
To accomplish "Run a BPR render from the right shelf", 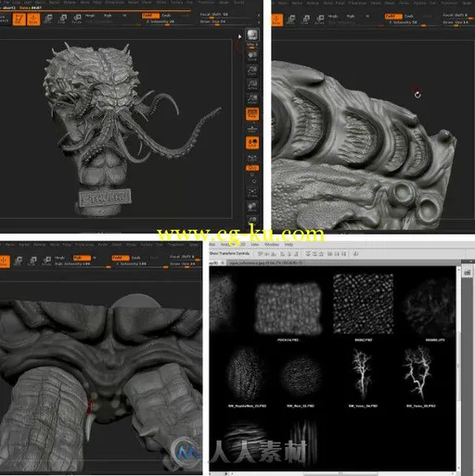I will click(x=252, y=35).
